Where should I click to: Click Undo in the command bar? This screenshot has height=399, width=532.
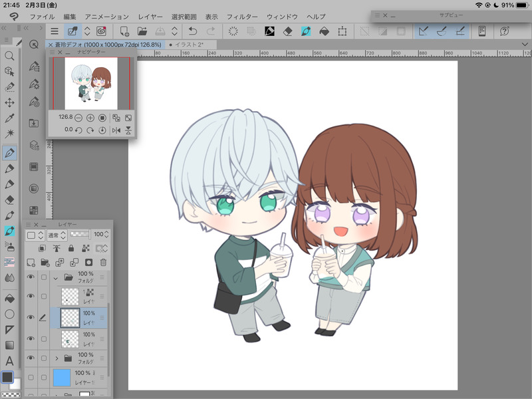click(193, 31)
